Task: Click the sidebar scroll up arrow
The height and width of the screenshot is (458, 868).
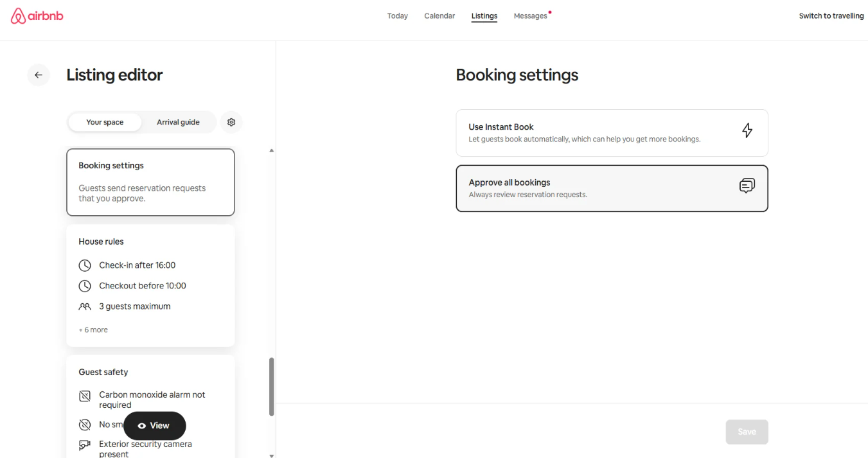Action: click(x=271, y=150)
